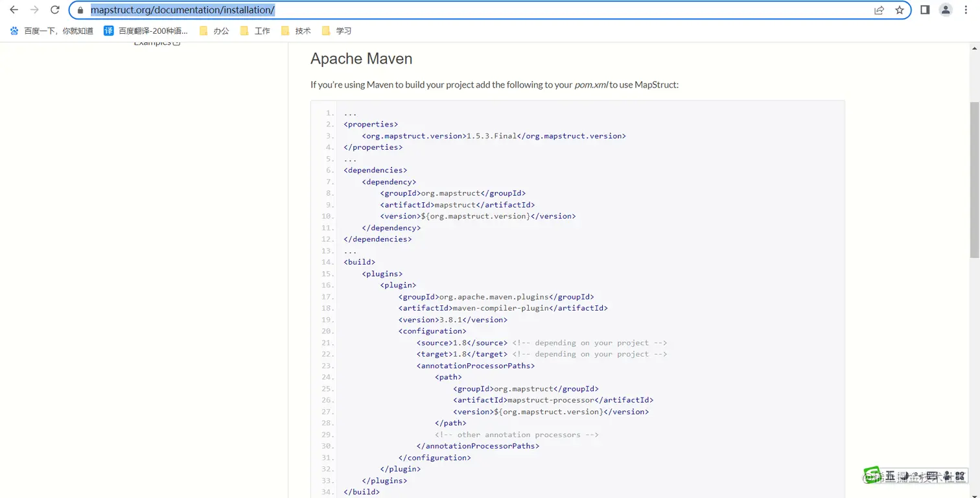This screenshot has width=980, height=498.
Task: Click the mapstruct-processor artifactId line
Action: (554, 400)
